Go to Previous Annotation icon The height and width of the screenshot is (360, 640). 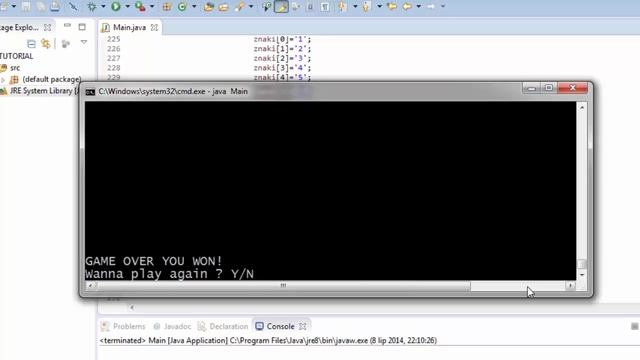(x=366, y=6)
